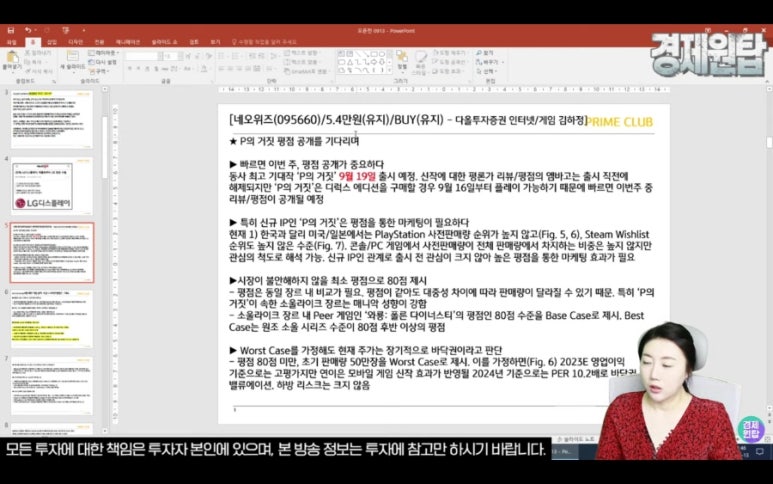This screenshot has width=773, height=484.
Task: Save the presentation from the quick access toolbar
Action: point(10,30)
